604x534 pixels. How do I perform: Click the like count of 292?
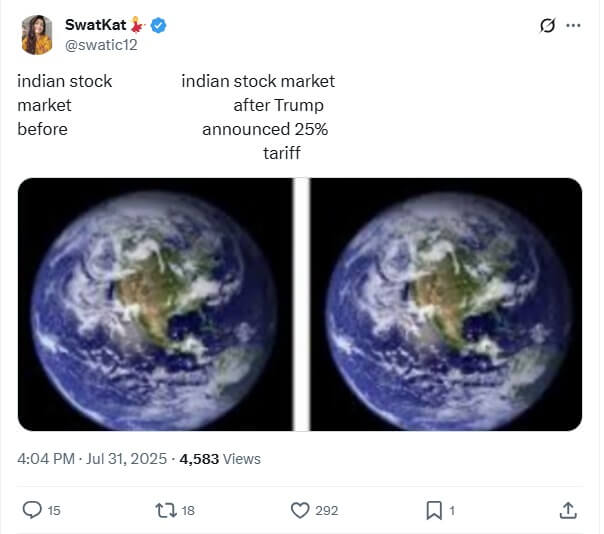326,510
